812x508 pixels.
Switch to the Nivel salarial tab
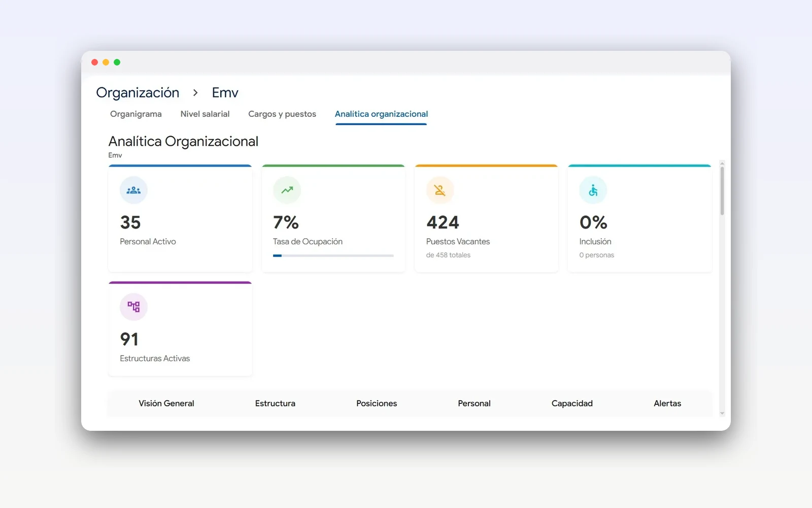coord(205,114)
